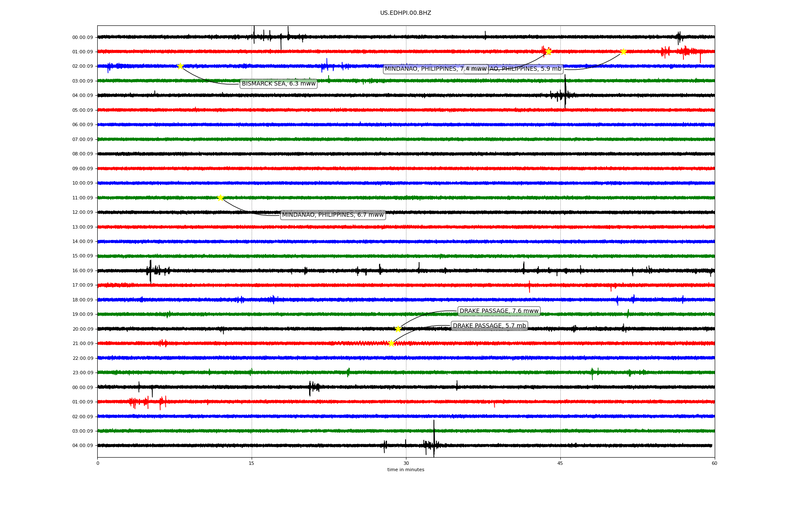This screenshot has width=812, height=508.
Task: Click the 'time in minutes' axis label
Action: [405, 470]
